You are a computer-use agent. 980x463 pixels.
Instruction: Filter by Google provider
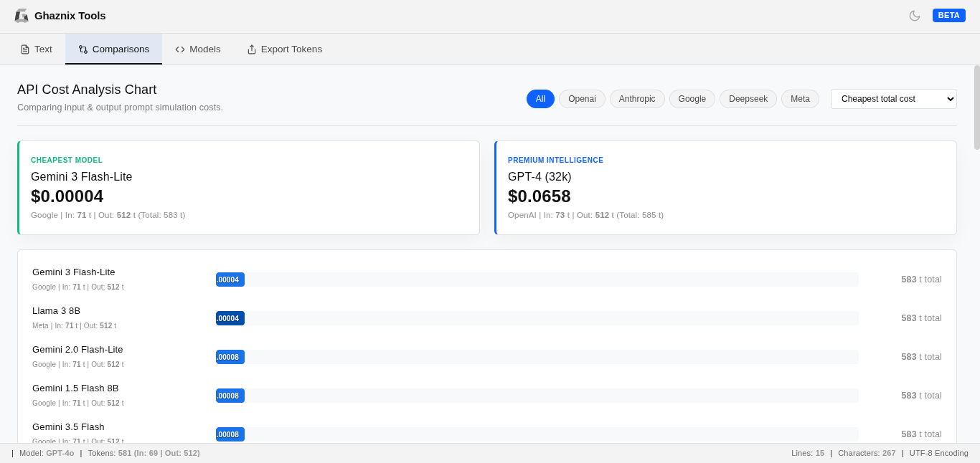[x=692, y=99]
